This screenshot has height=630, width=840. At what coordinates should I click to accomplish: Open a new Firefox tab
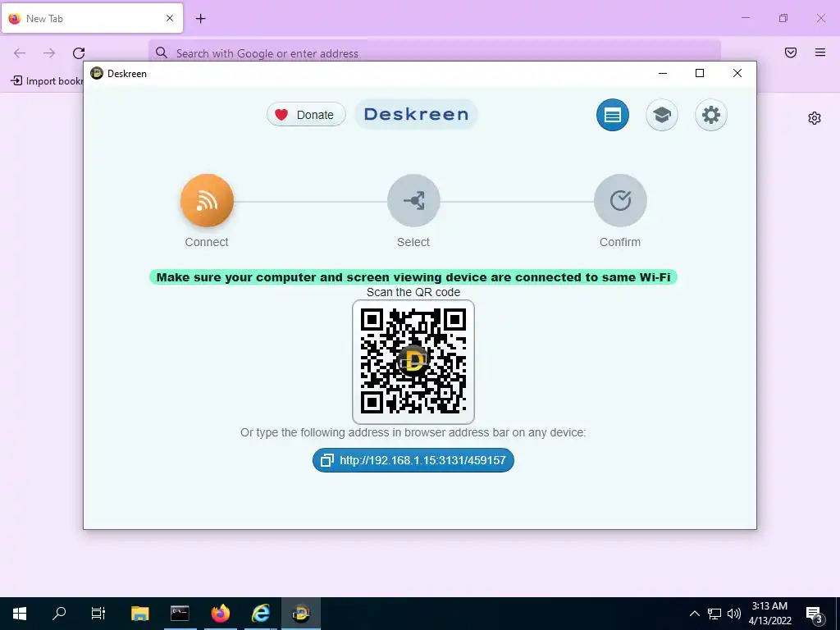tap(200, 19)
